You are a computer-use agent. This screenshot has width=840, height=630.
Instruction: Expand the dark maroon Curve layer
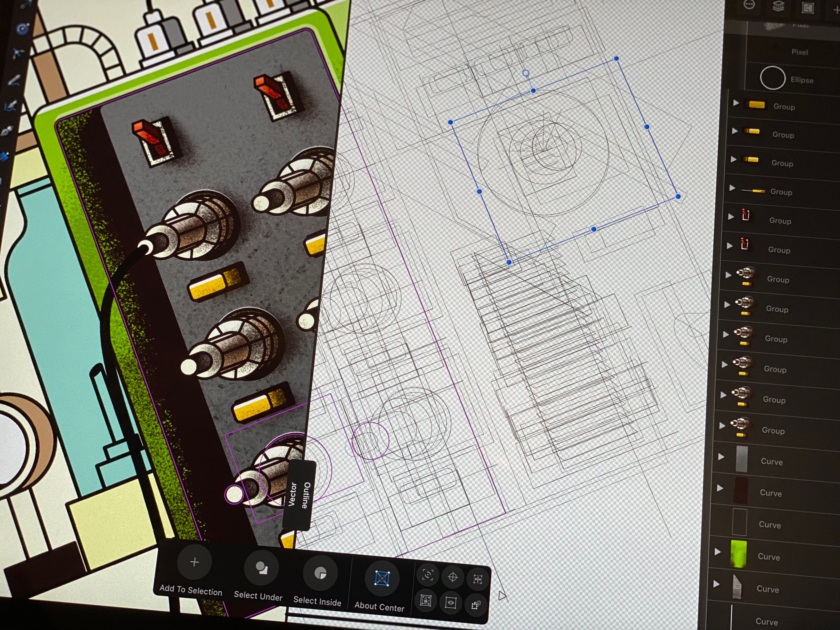(x=720, y=488)
